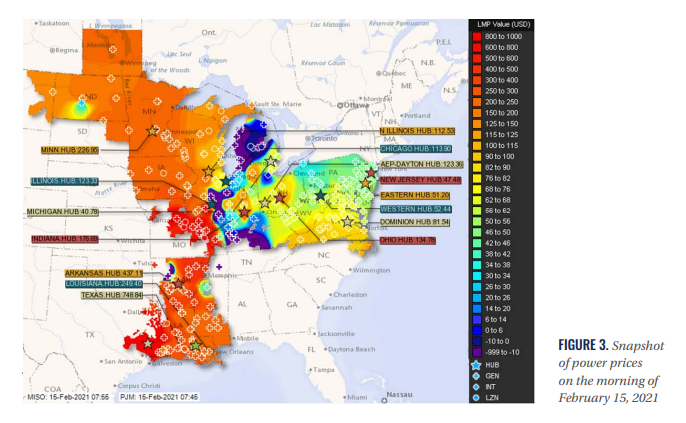Click the GEN marker icon in legend
This screenshot has height=423, width=686.
[x=476, y=376]
